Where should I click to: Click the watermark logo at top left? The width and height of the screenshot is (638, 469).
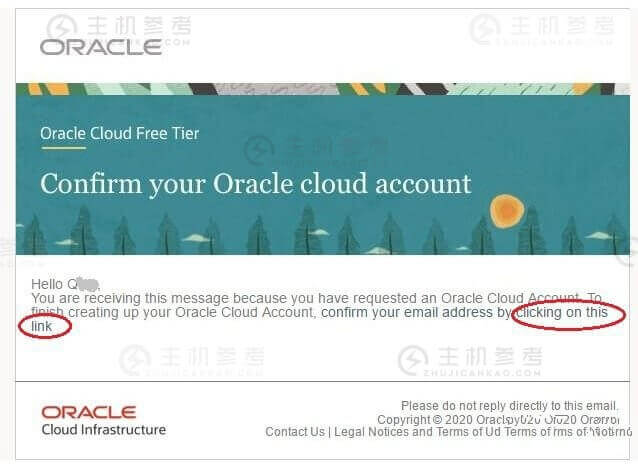click(x=118, y=26)
